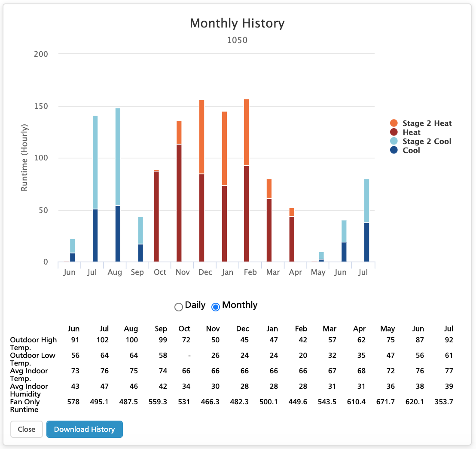Click the Fan Only Runtime row label
The image size is (476, 449).
(25, 406)
